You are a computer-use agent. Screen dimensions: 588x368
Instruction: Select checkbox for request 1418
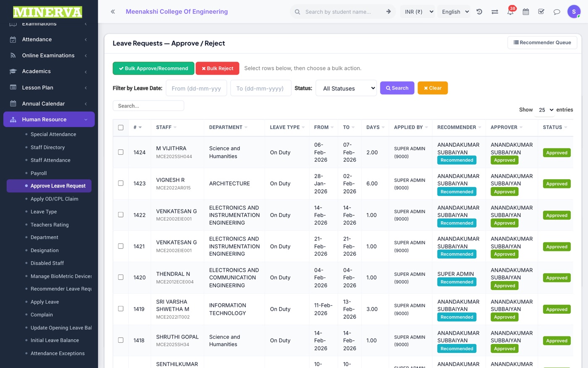[x=121, y=340]
